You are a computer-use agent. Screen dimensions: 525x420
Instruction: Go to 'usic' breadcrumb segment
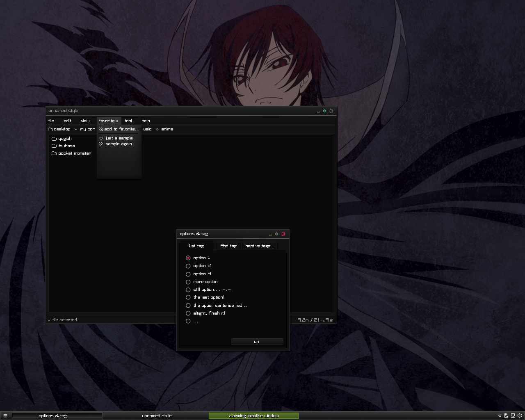tap(147, 129)
